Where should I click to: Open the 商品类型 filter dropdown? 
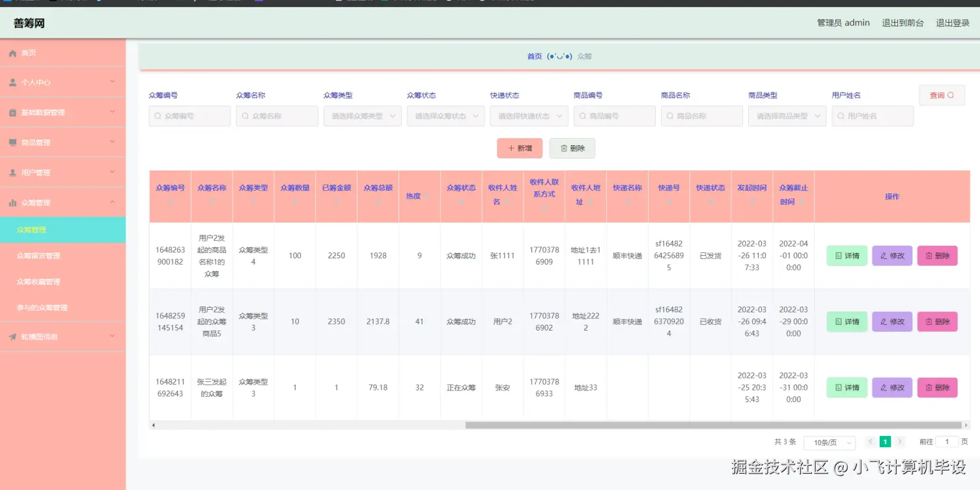787,116
